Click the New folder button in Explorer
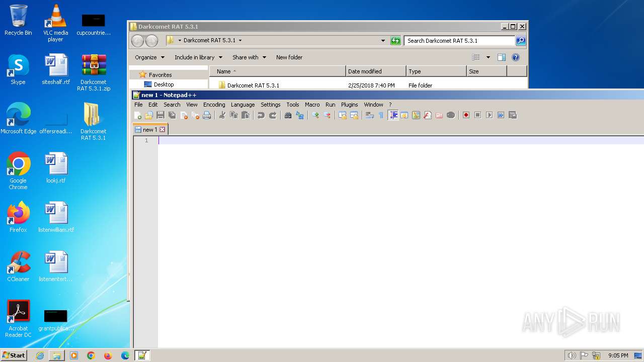The width and height of the screenshot is (644, 362). [289, 57]
